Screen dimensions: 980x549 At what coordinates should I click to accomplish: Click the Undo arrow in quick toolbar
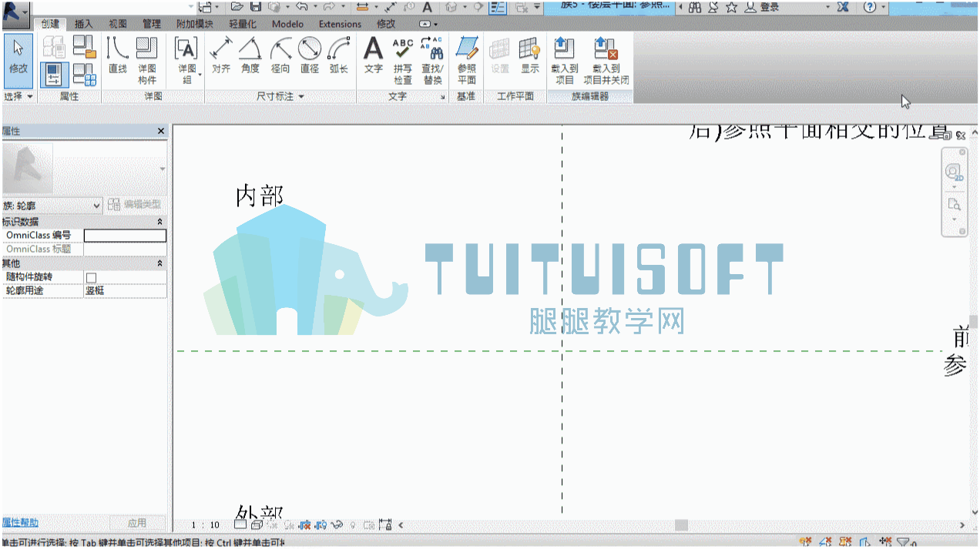click(301, 7)
